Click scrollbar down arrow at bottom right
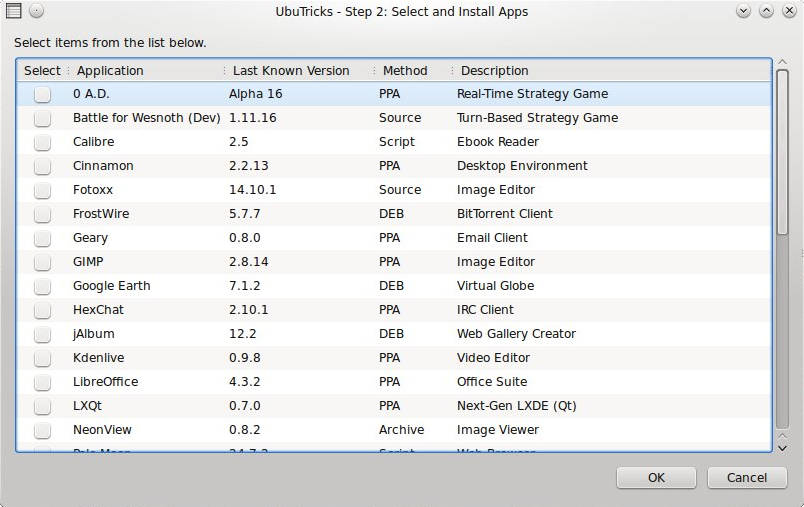804x507 pixels. tap(782, 447)
